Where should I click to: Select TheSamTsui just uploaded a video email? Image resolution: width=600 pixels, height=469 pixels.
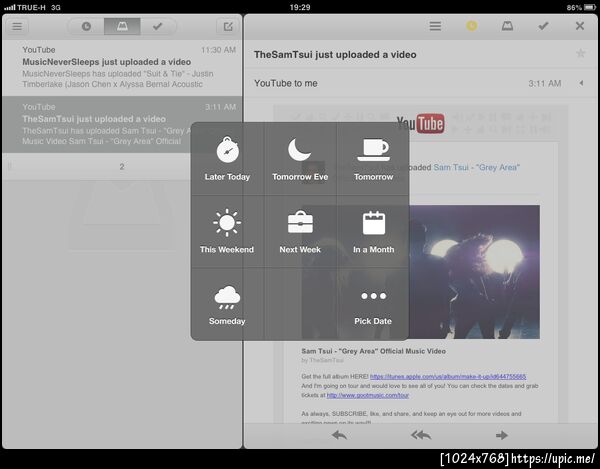(122, 124)
